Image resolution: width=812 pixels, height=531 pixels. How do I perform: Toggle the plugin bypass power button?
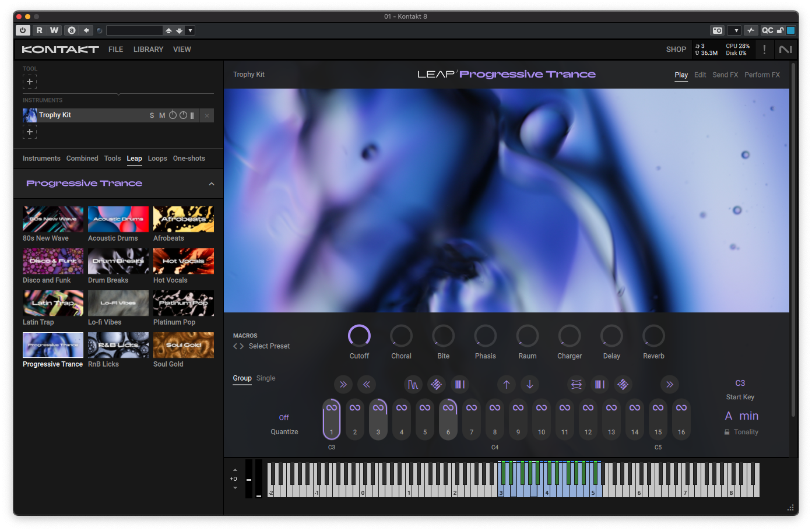(23, 30)
